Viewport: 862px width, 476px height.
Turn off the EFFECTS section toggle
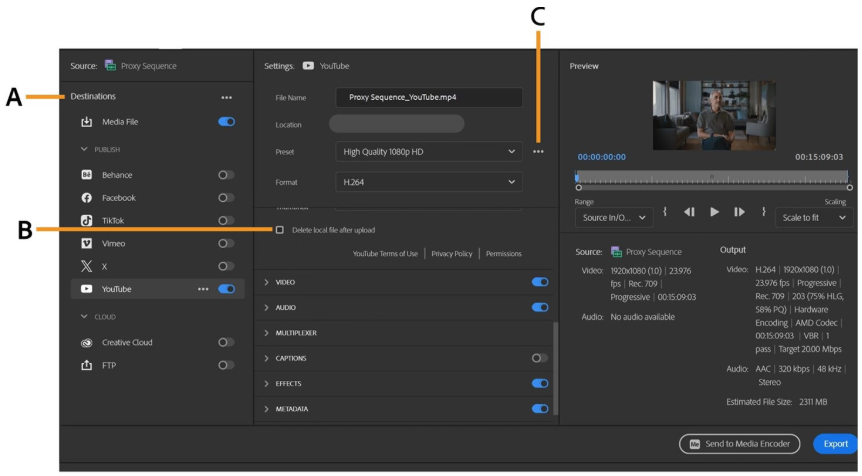coord(540,384)
